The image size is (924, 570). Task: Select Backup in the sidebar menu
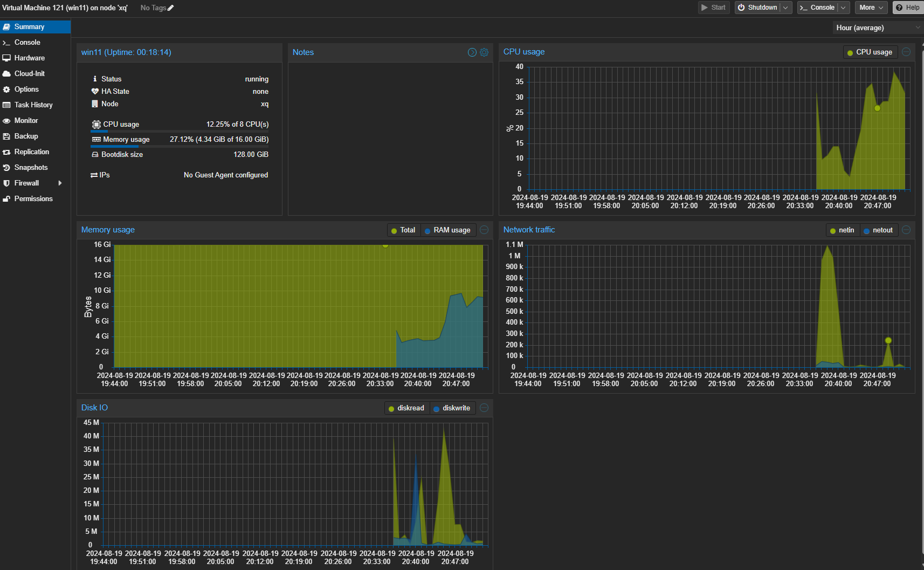[x=35, y=136]
